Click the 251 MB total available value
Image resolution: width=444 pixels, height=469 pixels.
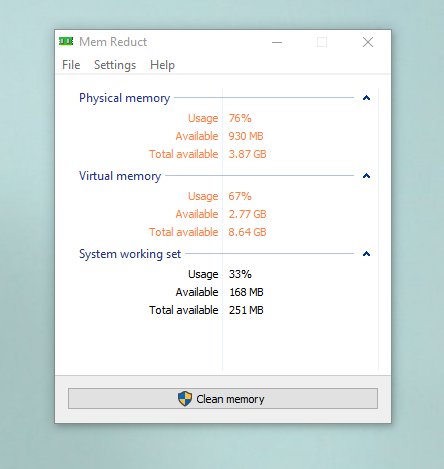pyautogui.click(x=246, y=310)
